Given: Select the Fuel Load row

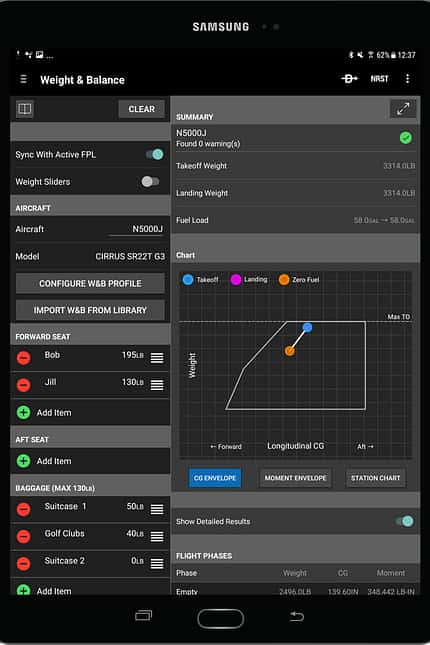Looking at the screenshot, I should (x=295, y=220).
